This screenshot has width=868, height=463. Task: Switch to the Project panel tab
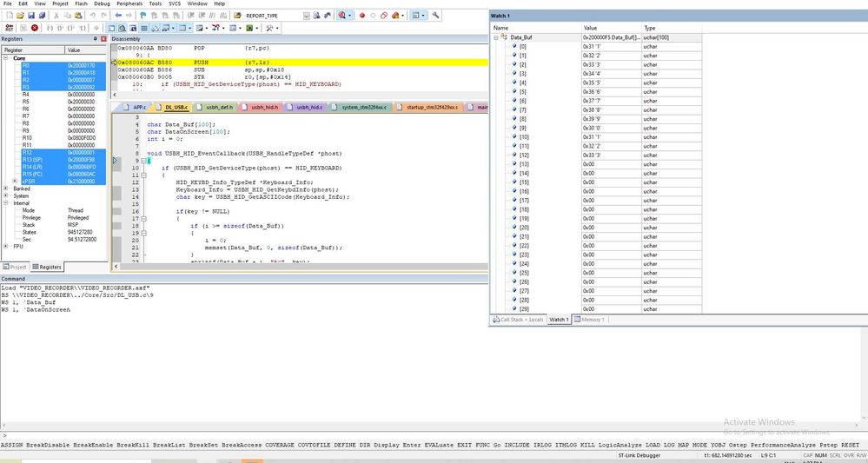[15, 268]
